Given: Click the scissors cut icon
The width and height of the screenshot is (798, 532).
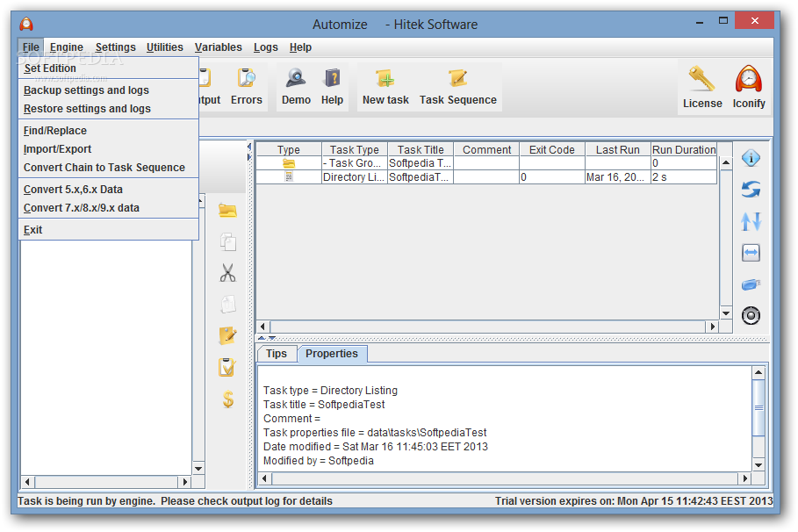Looking at the screenshot, I should pos(227,273).
